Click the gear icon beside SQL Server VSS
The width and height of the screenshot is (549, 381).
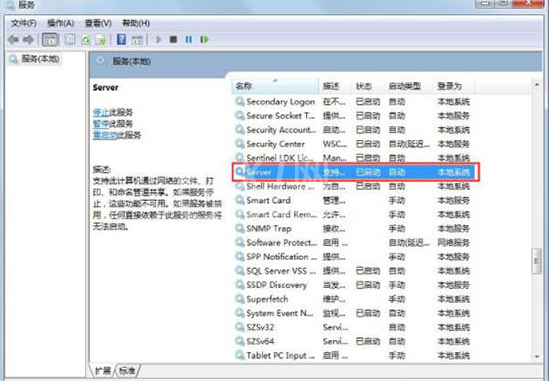(x=240, y=271)
